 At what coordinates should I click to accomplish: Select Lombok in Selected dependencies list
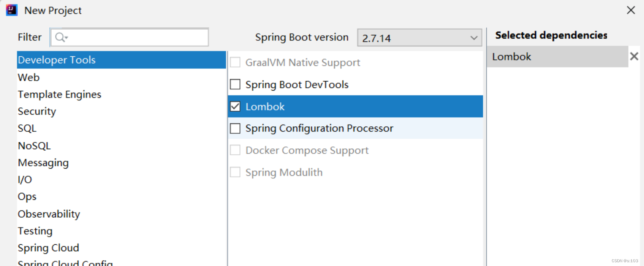557,57
